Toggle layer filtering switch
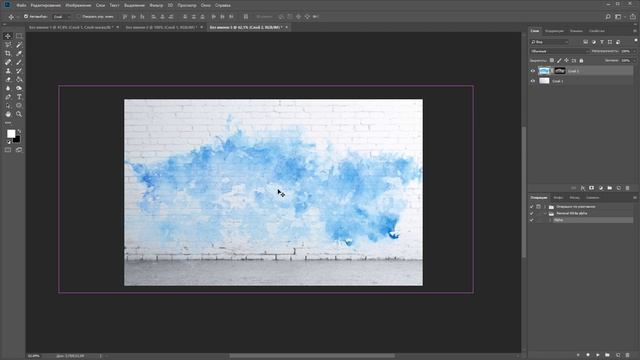 (636, 40)
